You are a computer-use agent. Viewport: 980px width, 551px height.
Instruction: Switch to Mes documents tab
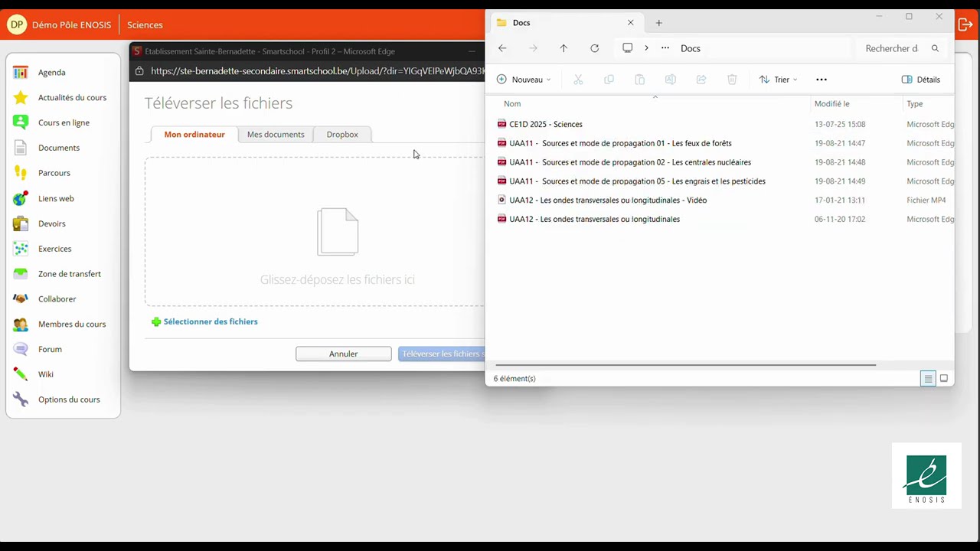pos(276,135)
